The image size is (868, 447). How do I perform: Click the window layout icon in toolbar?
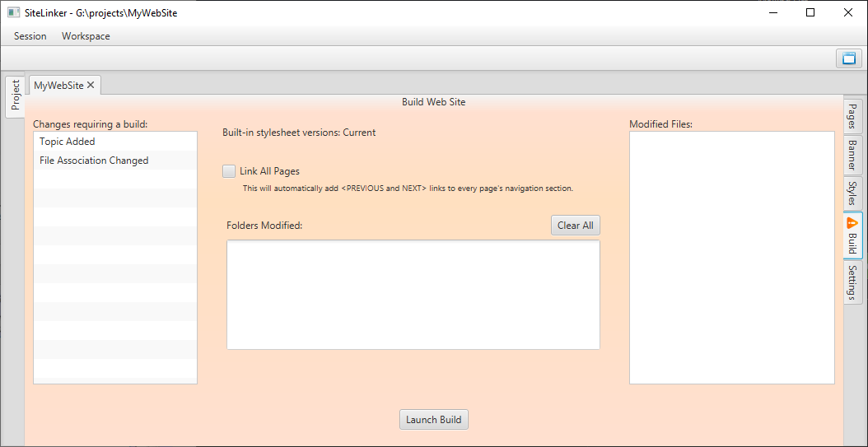(846, 58)
